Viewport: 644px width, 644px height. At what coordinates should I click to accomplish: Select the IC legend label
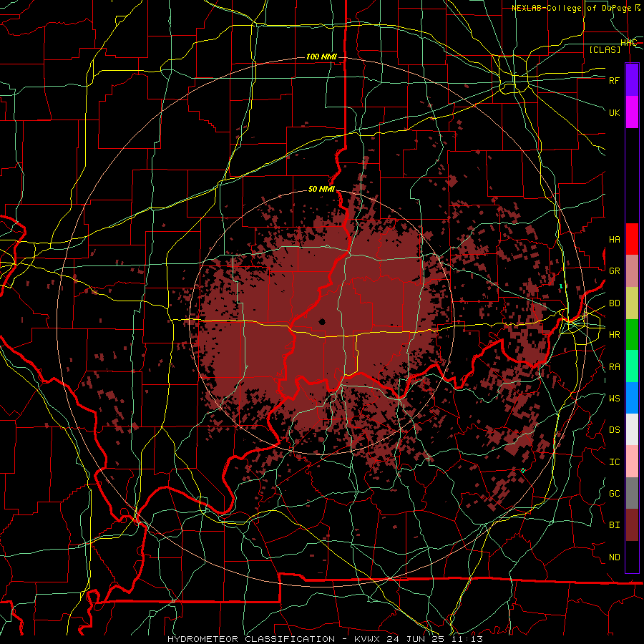click(615, 462)
